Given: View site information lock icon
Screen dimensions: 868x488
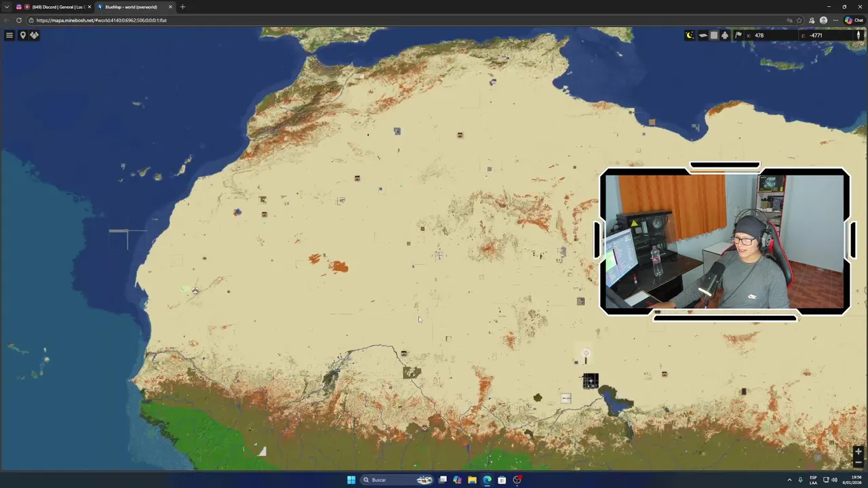Looking at the screenshot, I should tap(31, 20).
